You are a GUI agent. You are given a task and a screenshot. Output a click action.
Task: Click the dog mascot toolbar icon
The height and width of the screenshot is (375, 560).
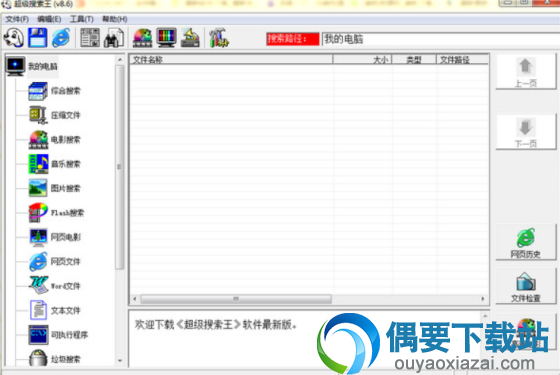(x=14, y=38)
